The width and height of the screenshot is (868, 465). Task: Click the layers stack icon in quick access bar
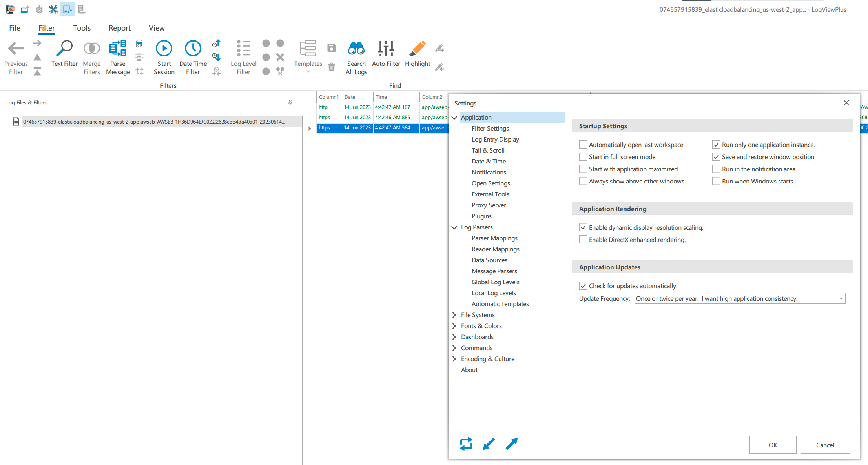pyautogui.click(x=39, y=9)
